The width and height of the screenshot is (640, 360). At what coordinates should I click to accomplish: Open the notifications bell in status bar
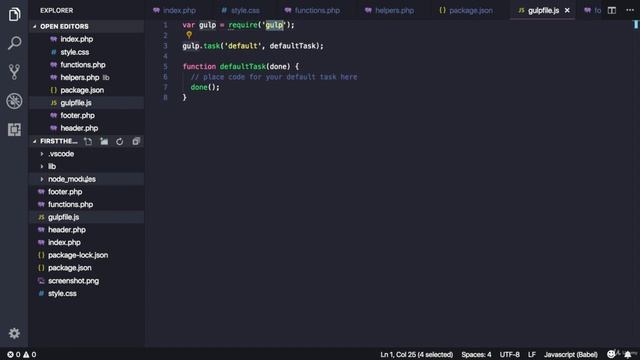[628, 354]
